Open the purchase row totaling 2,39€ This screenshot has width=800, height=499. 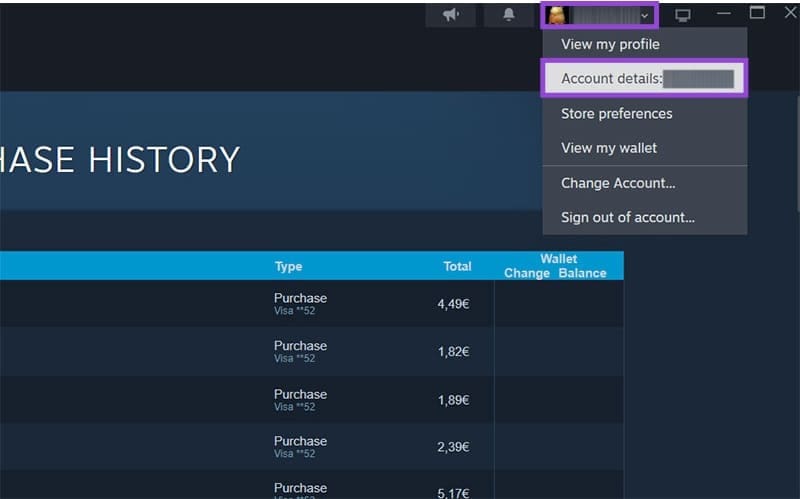[312, 446]
